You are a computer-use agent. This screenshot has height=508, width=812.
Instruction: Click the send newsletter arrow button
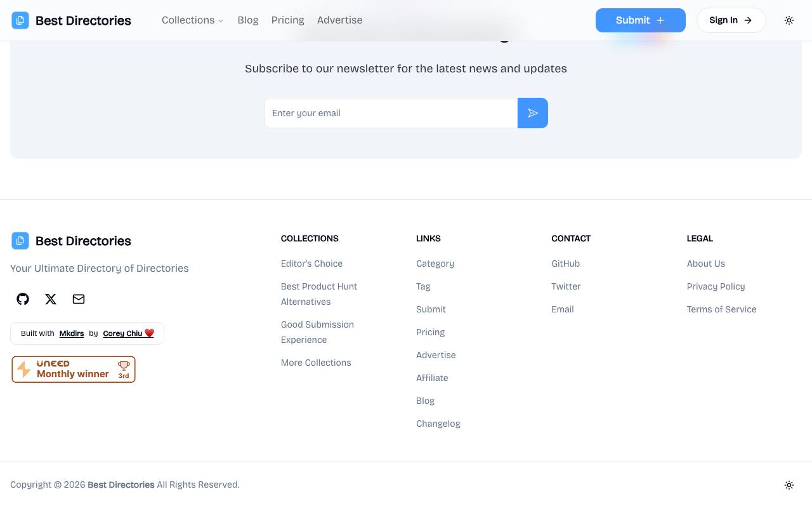533,113
